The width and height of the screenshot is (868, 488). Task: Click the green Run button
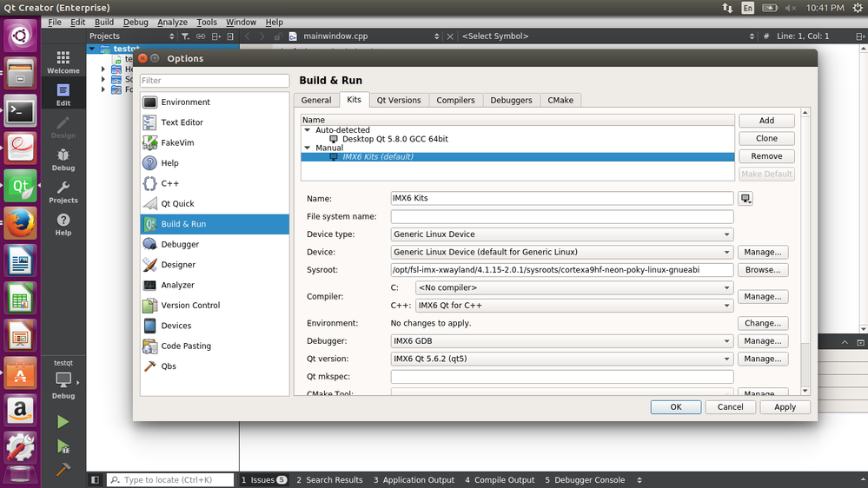click(63, 422)
